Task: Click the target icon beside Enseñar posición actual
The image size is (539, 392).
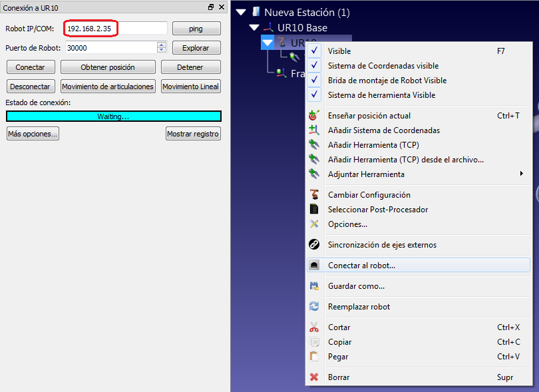Action: pos(314,116)
